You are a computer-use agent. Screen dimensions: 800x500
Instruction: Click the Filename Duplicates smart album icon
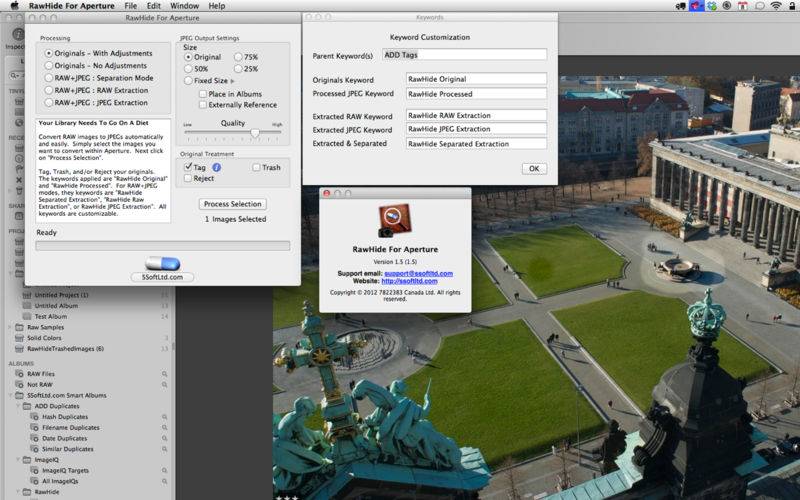[x=35, y=428]
